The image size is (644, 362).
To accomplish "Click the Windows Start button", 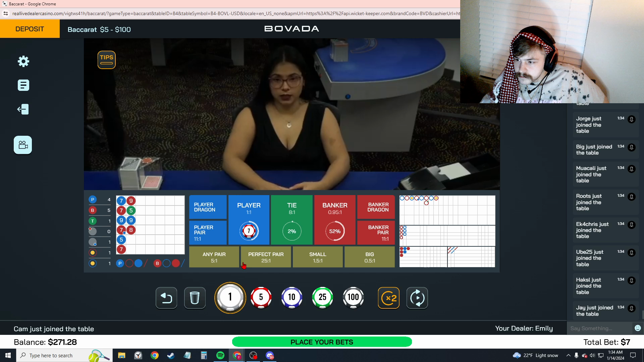I will [8, 355].
